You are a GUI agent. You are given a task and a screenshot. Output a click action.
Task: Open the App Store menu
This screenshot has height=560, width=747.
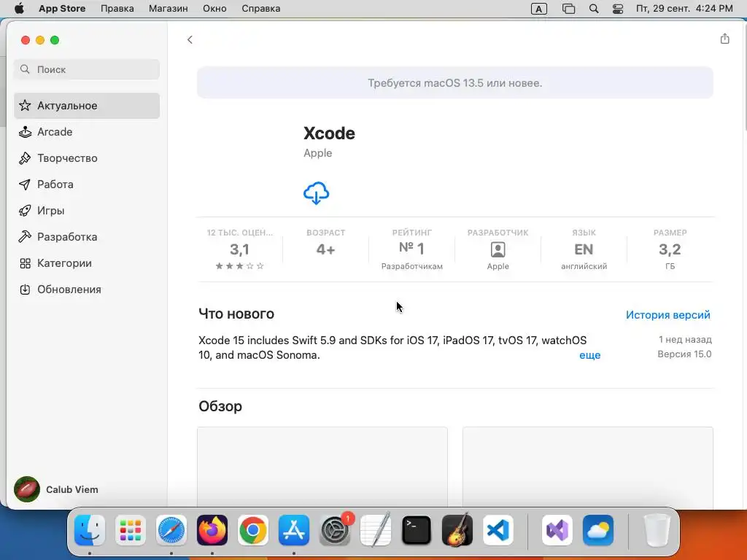(62, 9)
